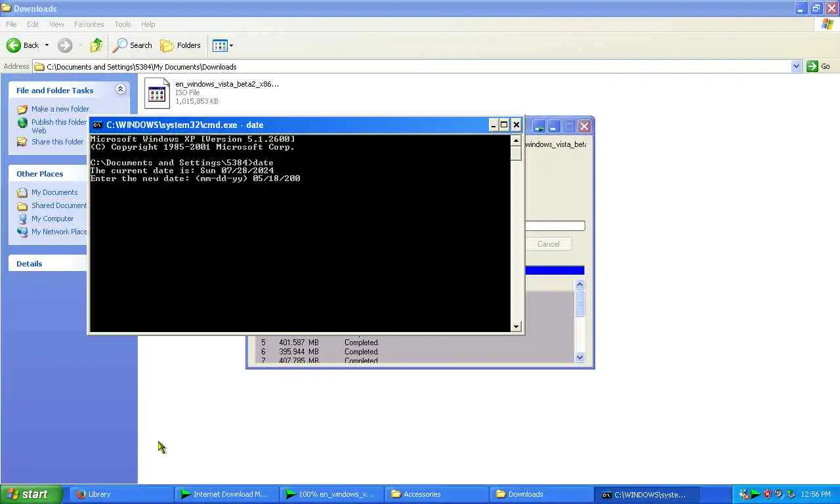Image resolution: width=840 pixels, height=504 pixels.
Task: Open the Help menu
Action: [148, 24]
